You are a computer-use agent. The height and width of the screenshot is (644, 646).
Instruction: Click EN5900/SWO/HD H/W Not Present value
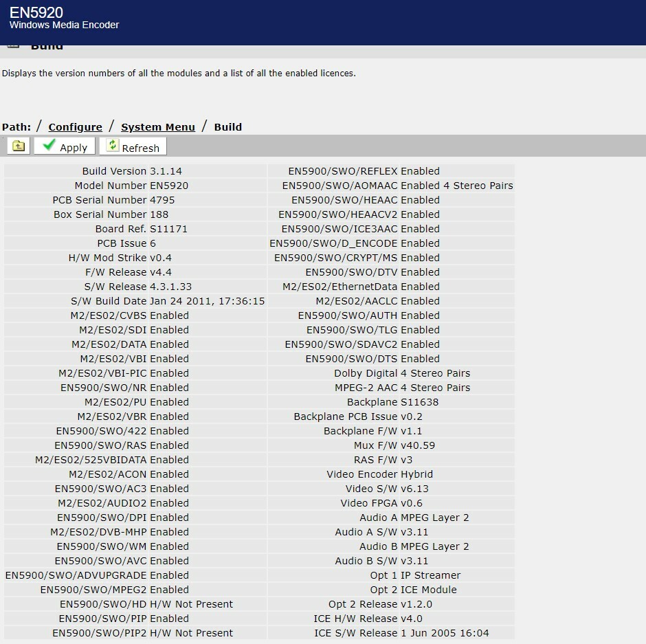191,604
